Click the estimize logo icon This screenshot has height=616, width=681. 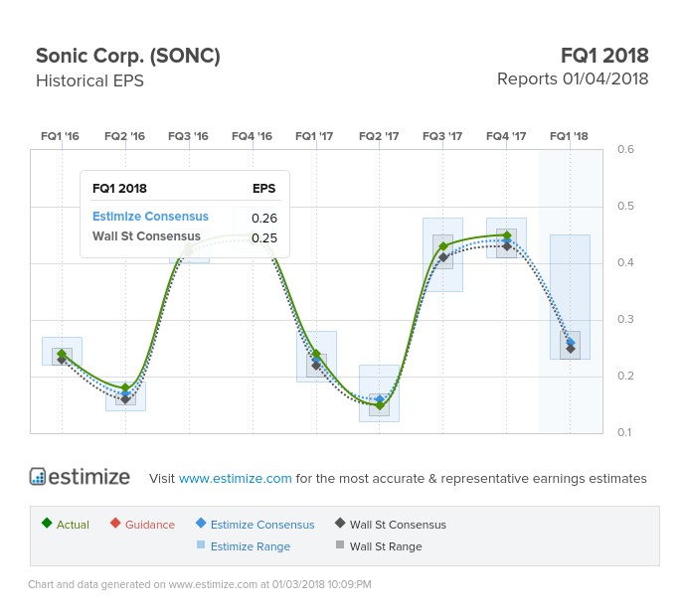click(x=38, y=476)
